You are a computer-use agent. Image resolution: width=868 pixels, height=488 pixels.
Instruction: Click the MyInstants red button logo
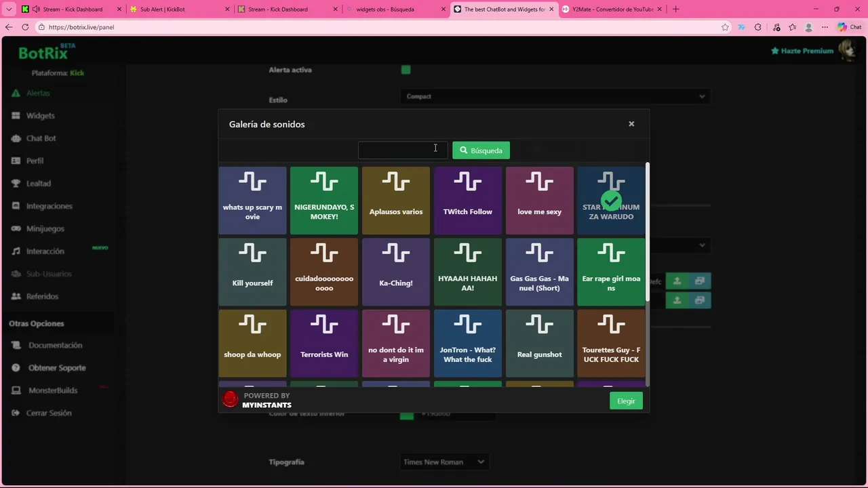[x=231, y=400]
